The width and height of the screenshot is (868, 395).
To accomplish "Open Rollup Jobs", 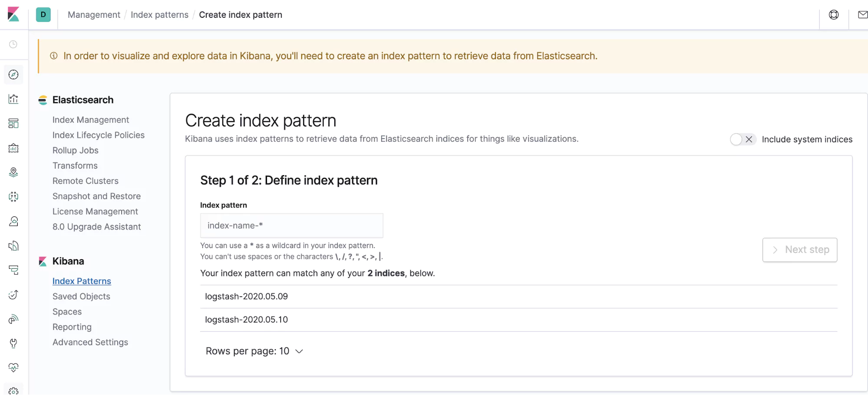I will pyautogui.click(x=76, y=150).
